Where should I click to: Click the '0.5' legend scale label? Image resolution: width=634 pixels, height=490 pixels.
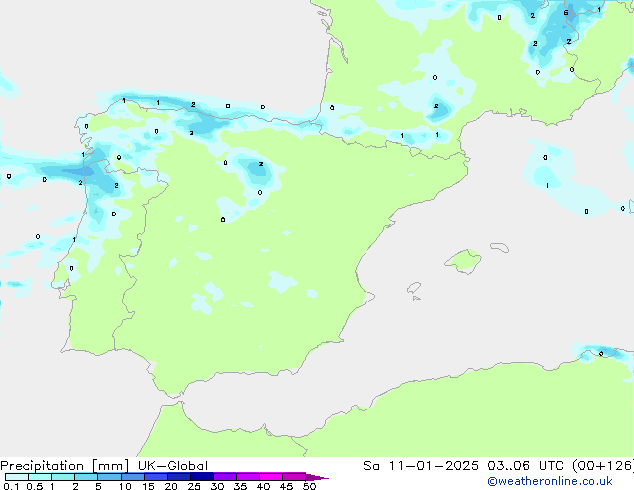click(35, 486)
